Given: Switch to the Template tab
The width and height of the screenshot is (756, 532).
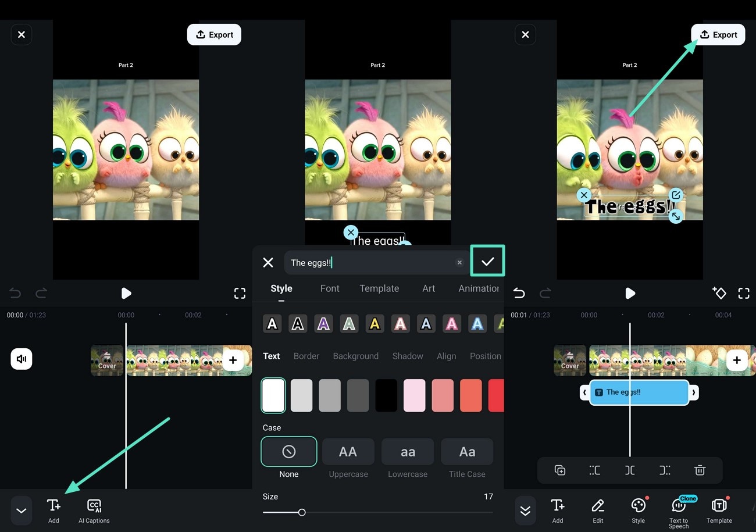Looking at the screenshot, I should click(x=379, y=288).
